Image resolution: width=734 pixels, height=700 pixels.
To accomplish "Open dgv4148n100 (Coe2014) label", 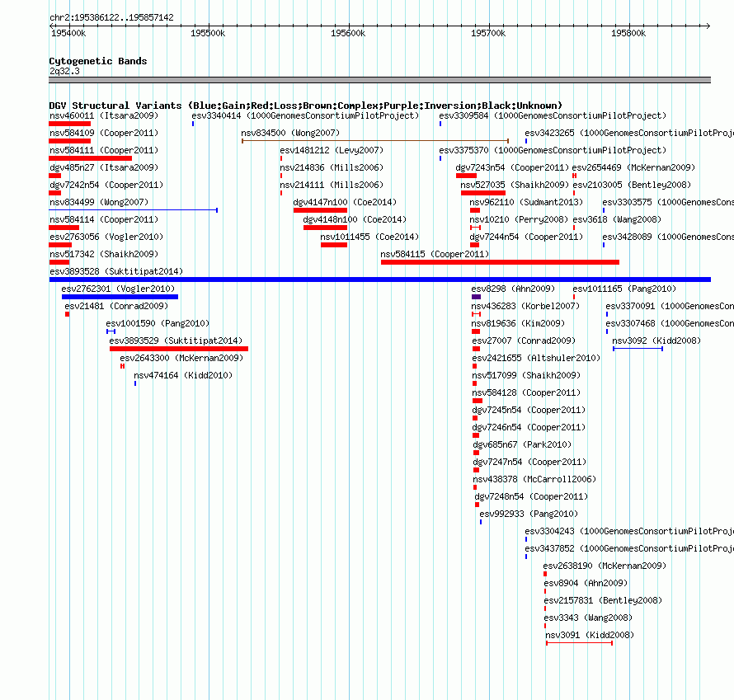I will [355, 219].
